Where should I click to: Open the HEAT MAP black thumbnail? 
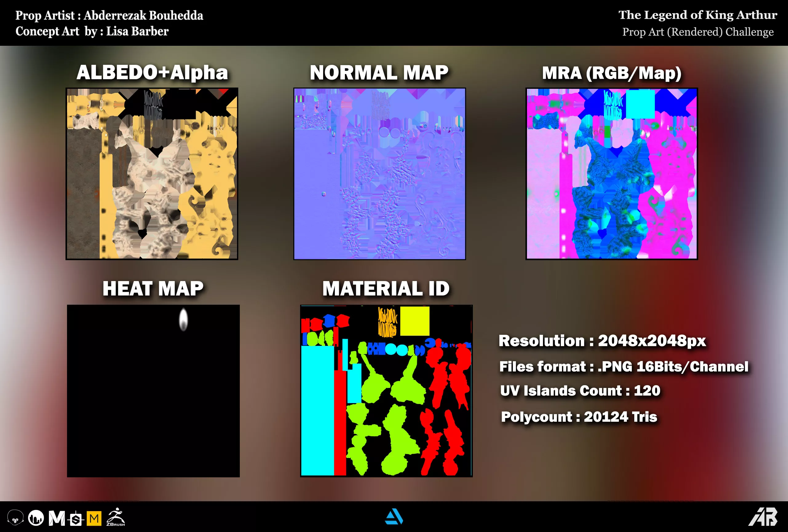tap(153, 391)
